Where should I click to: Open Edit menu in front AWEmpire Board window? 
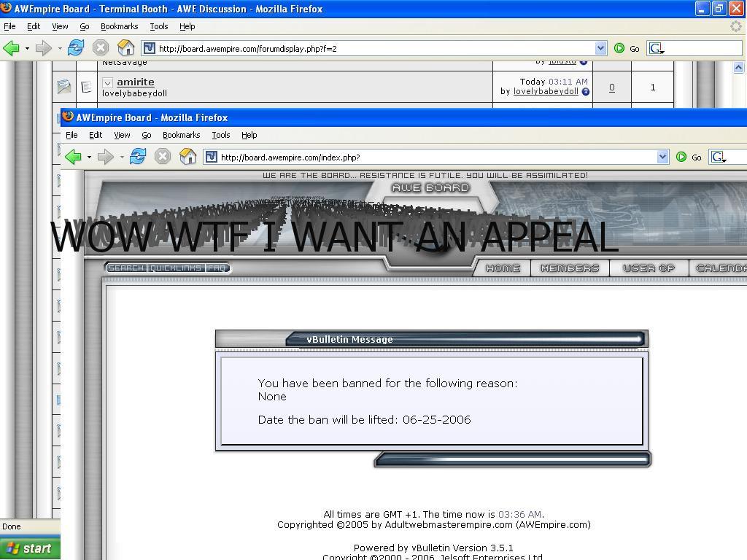(96, 135)
